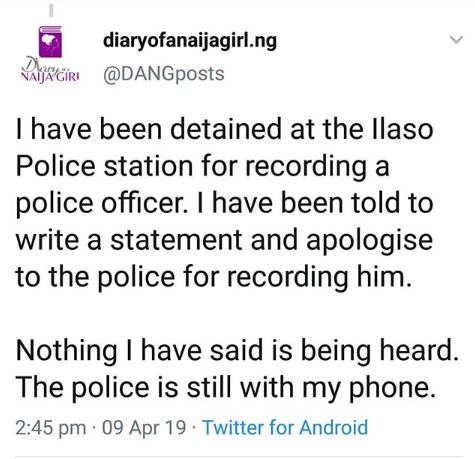Click the word 'Twitter' in source label

pos(233,427)
